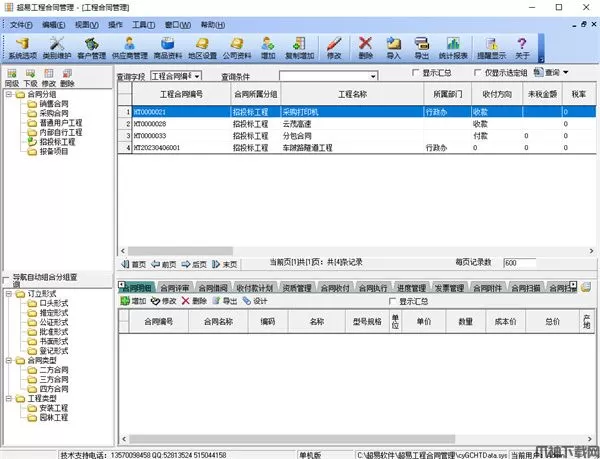Open the 工具(T) menu

[x=143, y=25]
